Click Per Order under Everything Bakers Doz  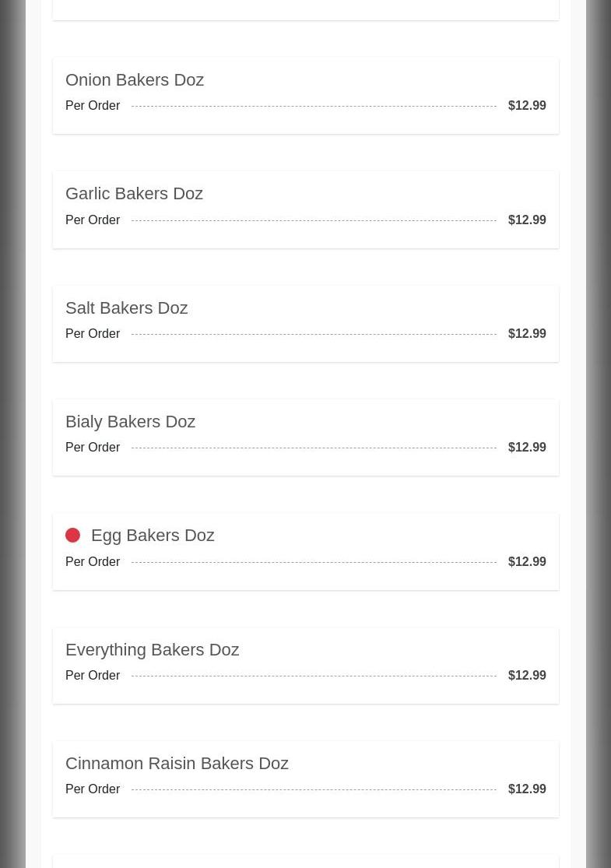pos(93,676)
